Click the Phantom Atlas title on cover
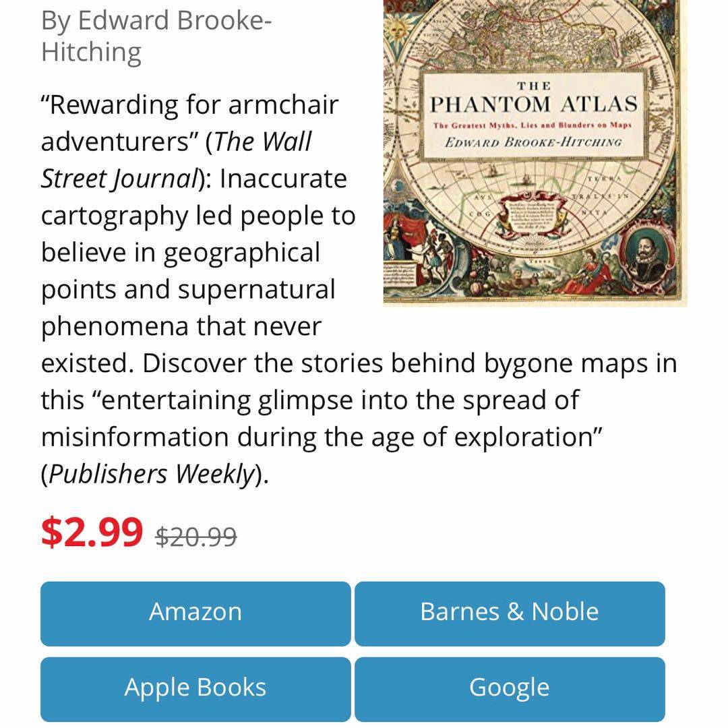Screen dimensions: 728x728 (x=533, y=104)
